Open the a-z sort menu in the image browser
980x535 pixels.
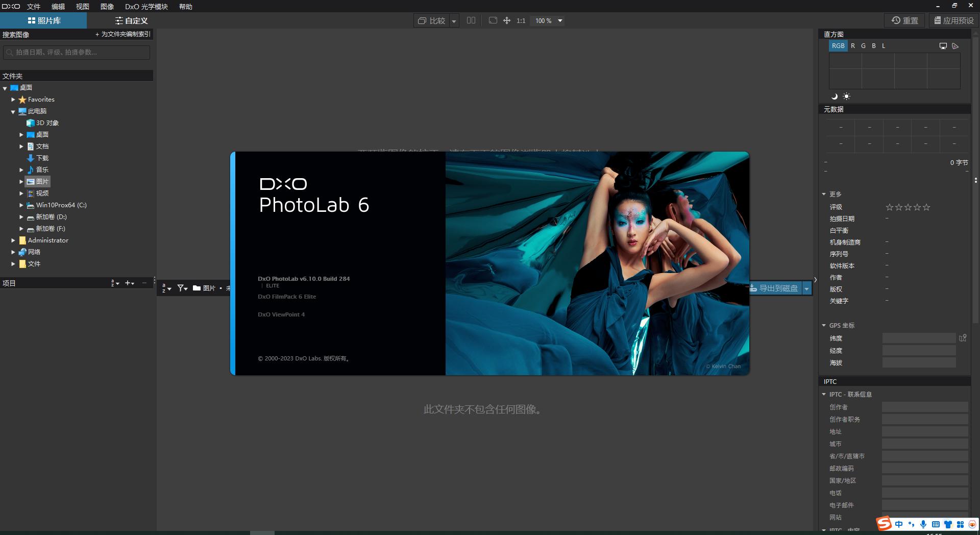pyautogui.click(x=166, y=288)
